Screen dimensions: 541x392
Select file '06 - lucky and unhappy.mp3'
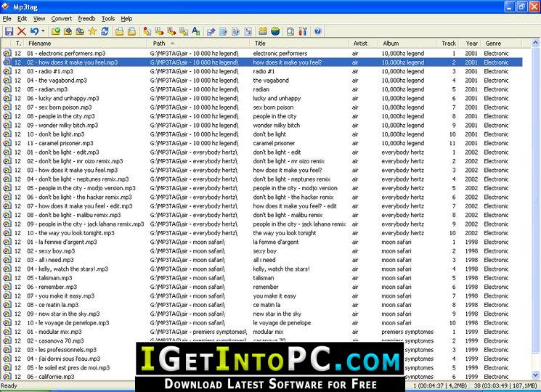[x=63, y=98]
